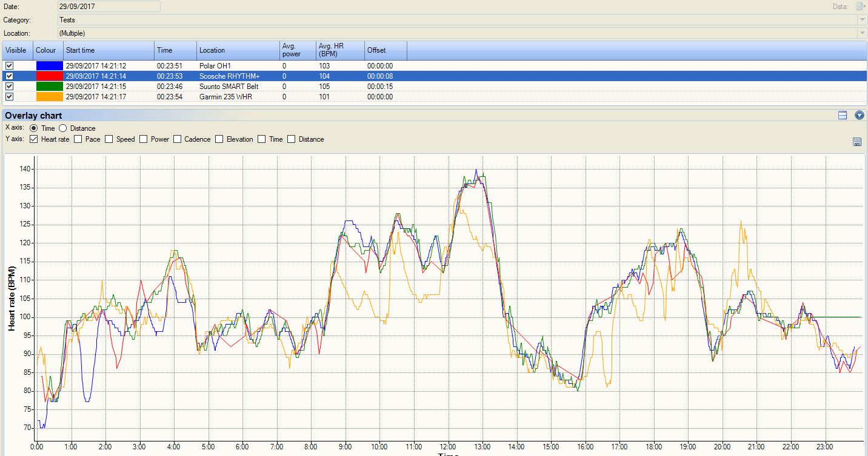Toggle visibility of Garmin 235 WHR
The height and width of the screenshot is (456, 868).
click(x=9, y=96)
